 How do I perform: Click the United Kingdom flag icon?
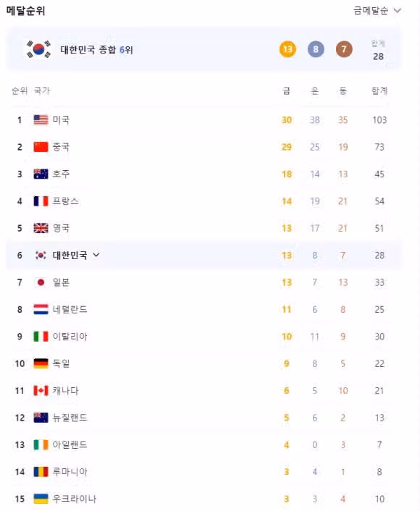point(41,228)
